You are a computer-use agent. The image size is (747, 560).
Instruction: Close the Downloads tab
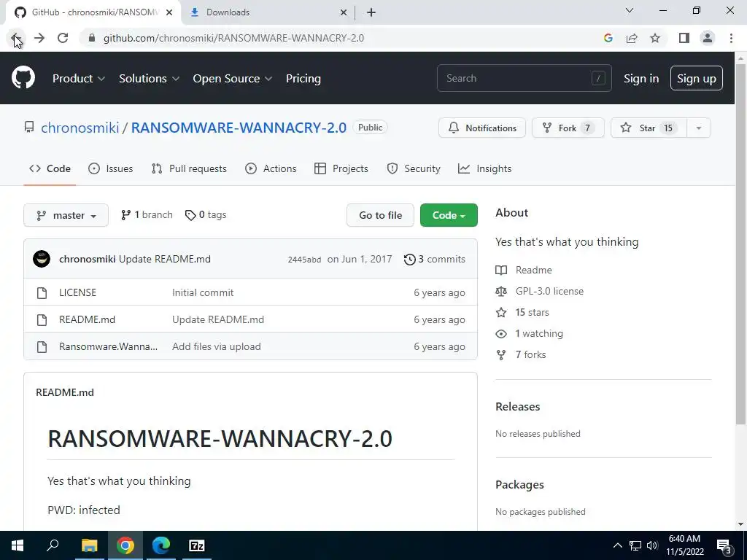tap(343, 12)
